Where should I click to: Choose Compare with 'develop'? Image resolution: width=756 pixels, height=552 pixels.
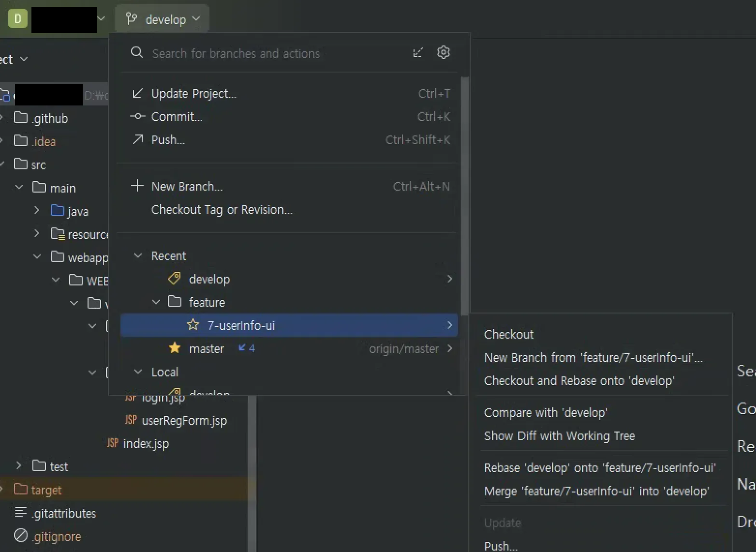click(x=546, y=413)
